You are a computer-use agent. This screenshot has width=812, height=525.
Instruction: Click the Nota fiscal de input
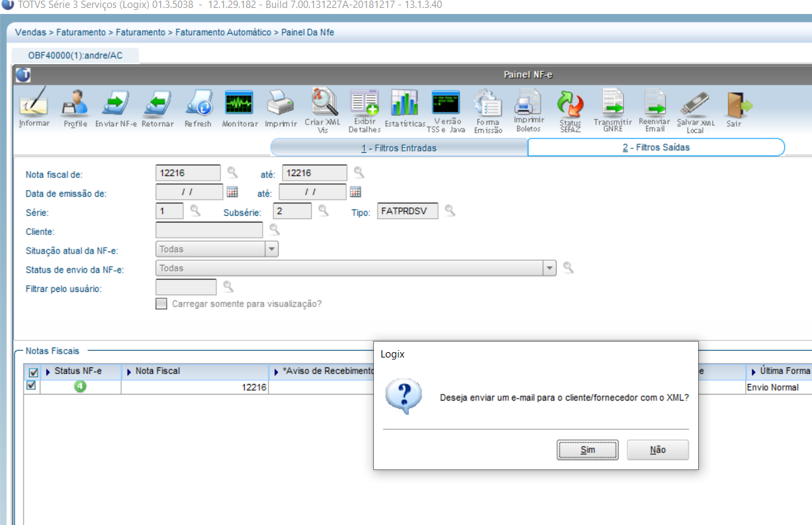point(188,173)
